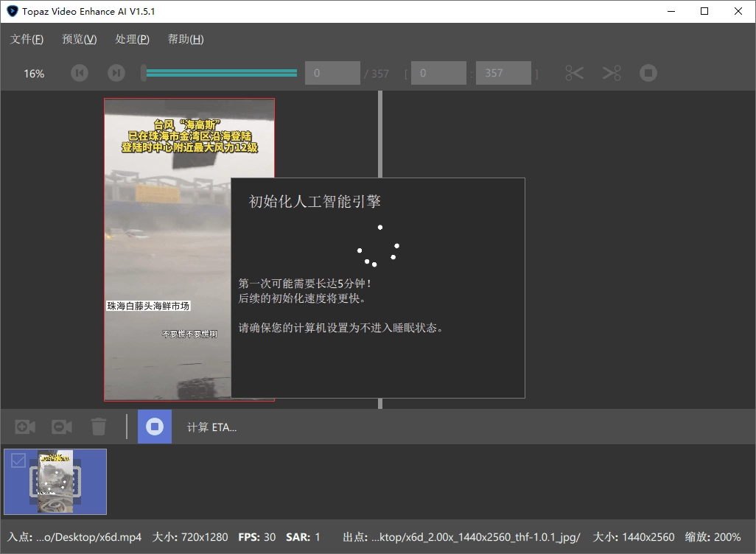Click the trim end field showing 357
The width and height of the screenshot is (756, 554).
[503, 72]
